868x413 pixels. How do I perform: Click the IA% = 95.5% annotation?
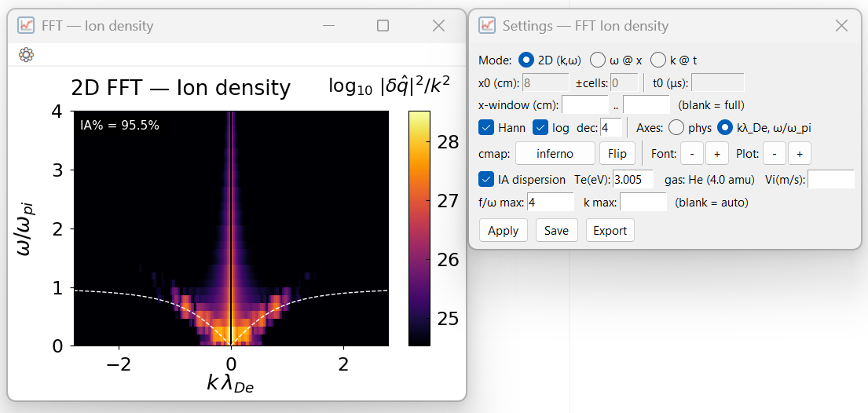click(x=119, y=126)
